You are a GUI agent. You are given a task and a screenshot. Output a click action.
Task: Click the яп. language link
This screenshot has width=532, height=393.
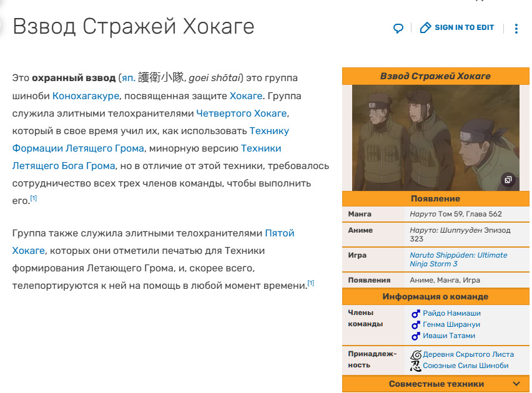point(128,78)
